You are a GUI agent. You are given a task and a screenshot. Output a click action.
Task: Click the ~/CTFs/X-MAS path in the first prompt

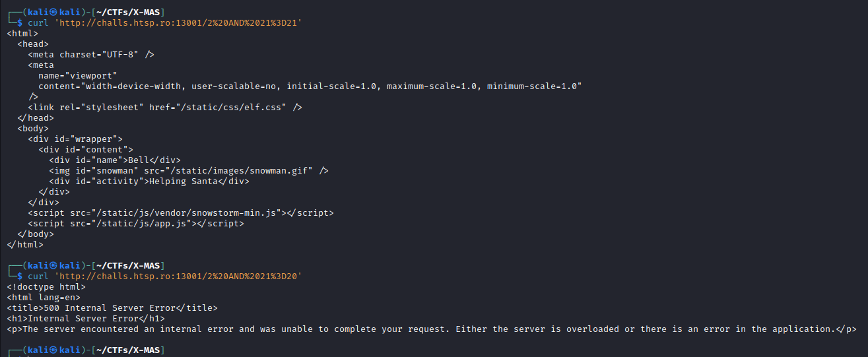[x=131, y=13]
